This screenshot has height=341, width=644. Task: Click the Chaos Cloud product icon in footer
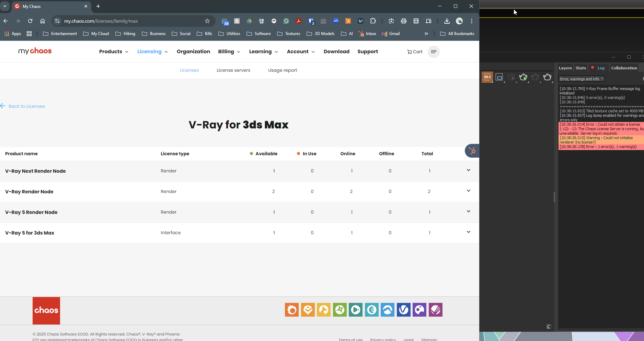click(388, 310)
